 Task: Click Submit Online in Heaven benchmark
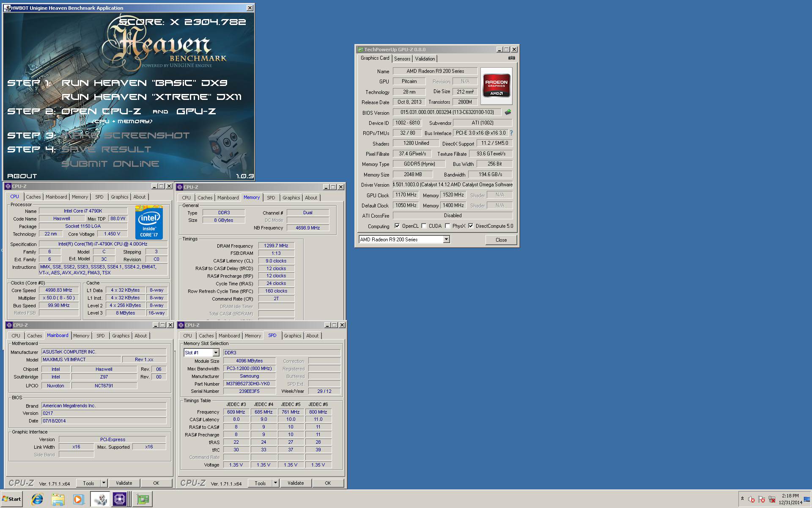click(x=110, y=164)
